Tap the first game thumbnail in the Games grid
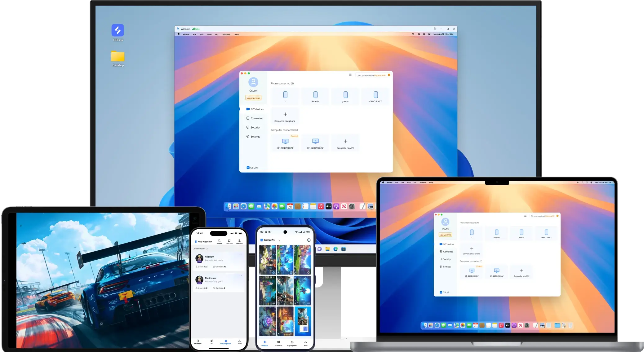The width and height of the screenshot is (644, 352). click(x=267, y=260)
